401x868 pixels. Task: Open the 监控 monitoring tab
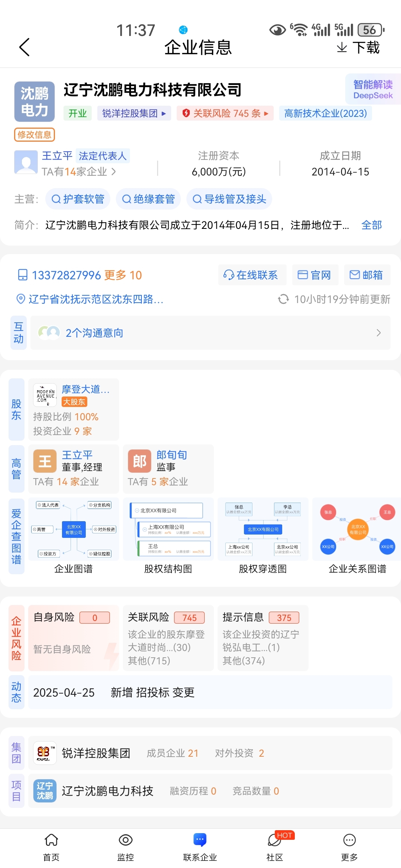point(125,848)
